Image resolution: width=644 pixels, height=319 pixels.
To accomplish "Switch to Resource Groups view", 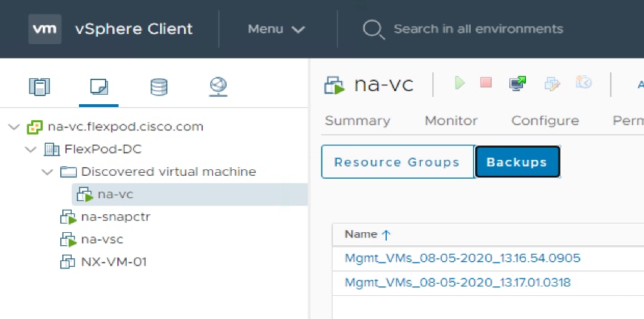I will pyautogui.click(x=398, y=162).
